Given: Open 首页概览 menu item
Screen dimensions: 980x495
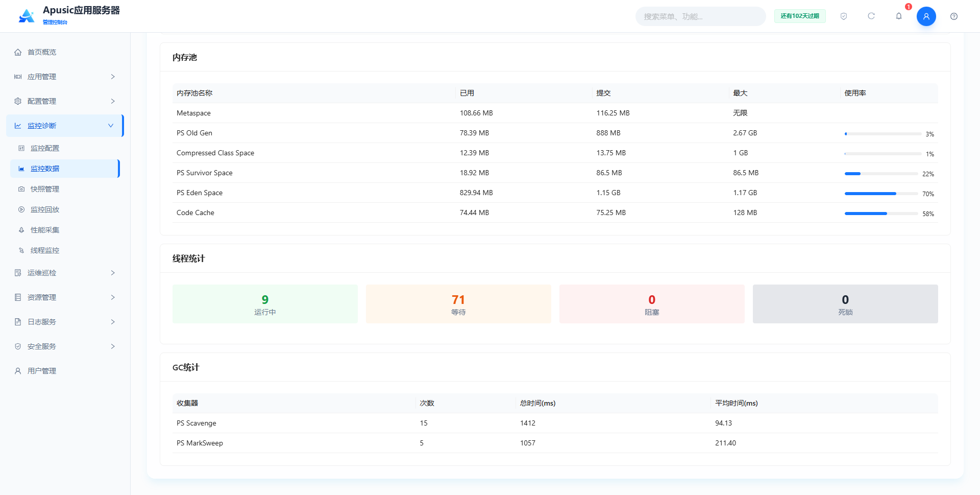Looking at the screenshot, I should tap(65, 52).
